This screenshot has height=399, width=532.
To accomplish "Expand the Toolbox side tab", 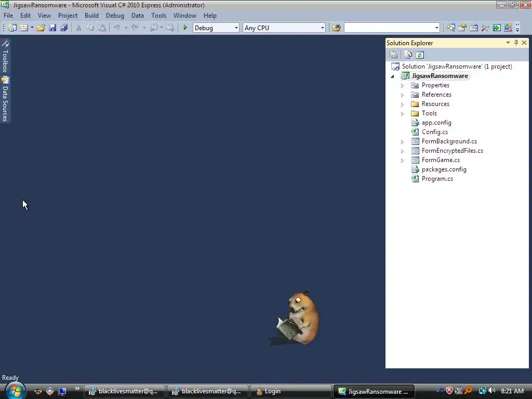I will pos(5,56).
